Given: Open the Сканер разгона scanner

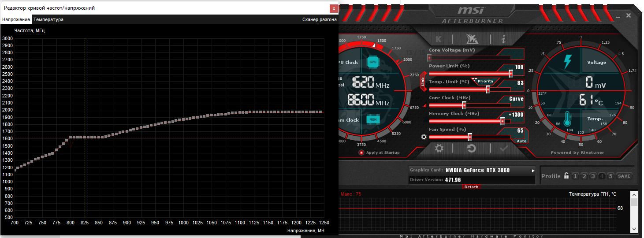Looking at the screenshot, I should [x=320, y=19].
